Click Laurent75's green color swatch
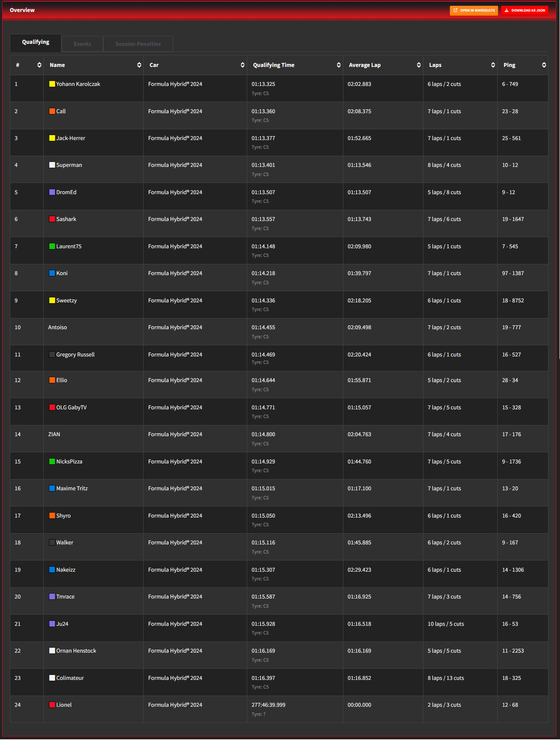560x741 pixels. pos(52,246)
